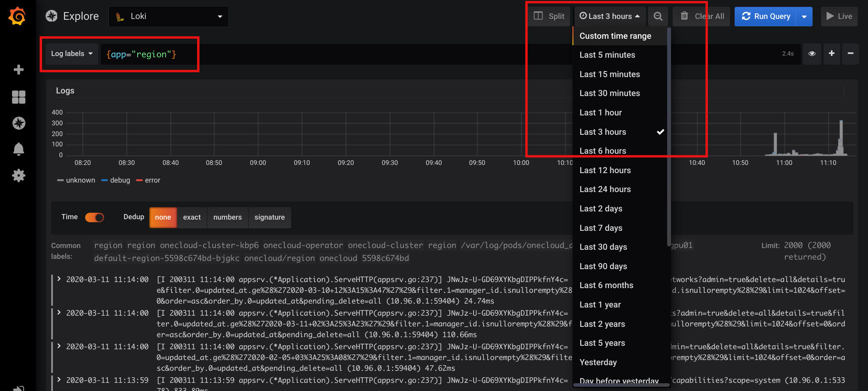
Task: Expand the Log labels dropdown
Action: click(72, 54)
